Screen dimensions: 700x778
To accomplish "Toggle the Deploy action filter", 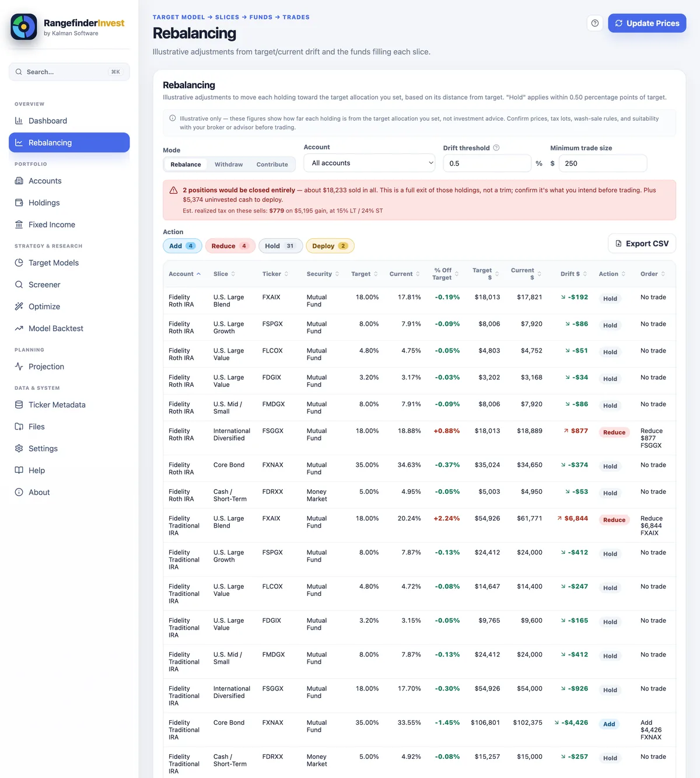I will point(330,246).
